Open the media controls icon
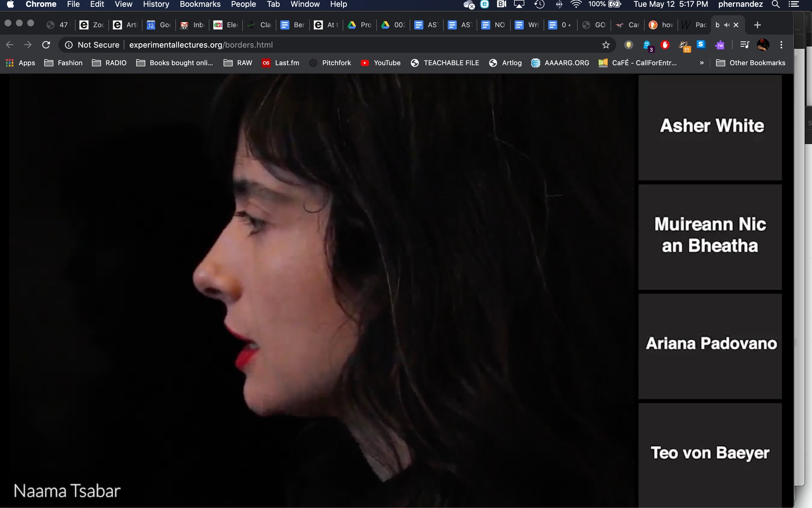812x508 pixels. tap(745, 45)
